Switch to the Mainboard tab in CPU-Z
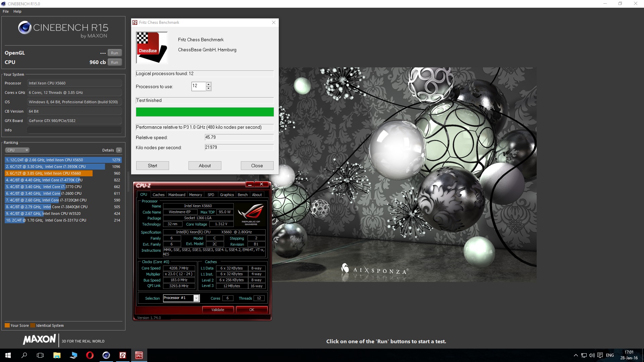The height and width of the screenshot is (362, 644). [x=176, y=195]
